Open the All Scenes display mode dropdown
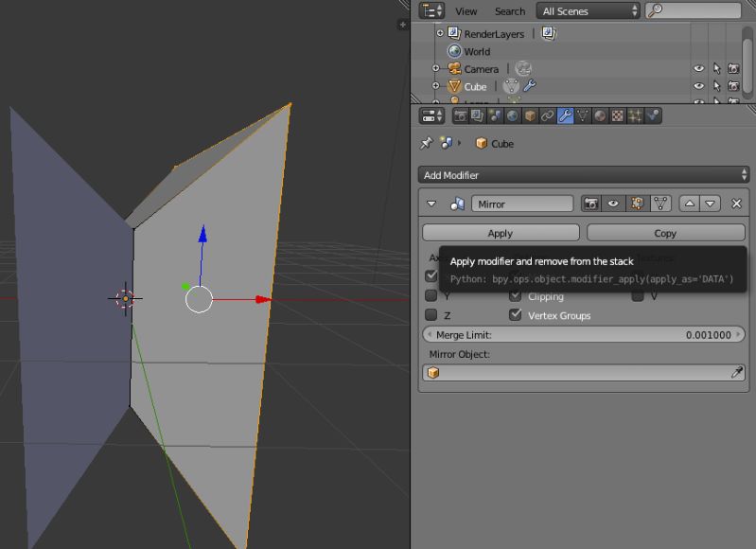 pos(589,10)
